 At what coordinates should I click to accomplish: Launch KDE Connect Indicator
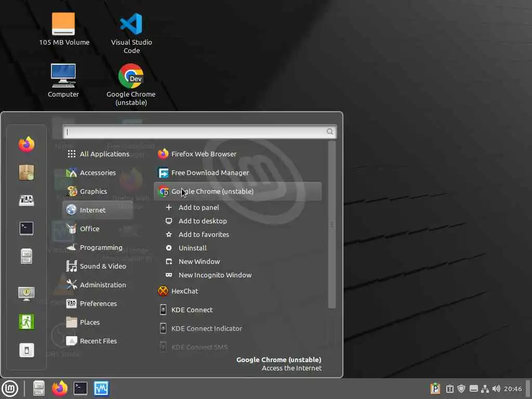pyautogui.click(x=237, y=328)
